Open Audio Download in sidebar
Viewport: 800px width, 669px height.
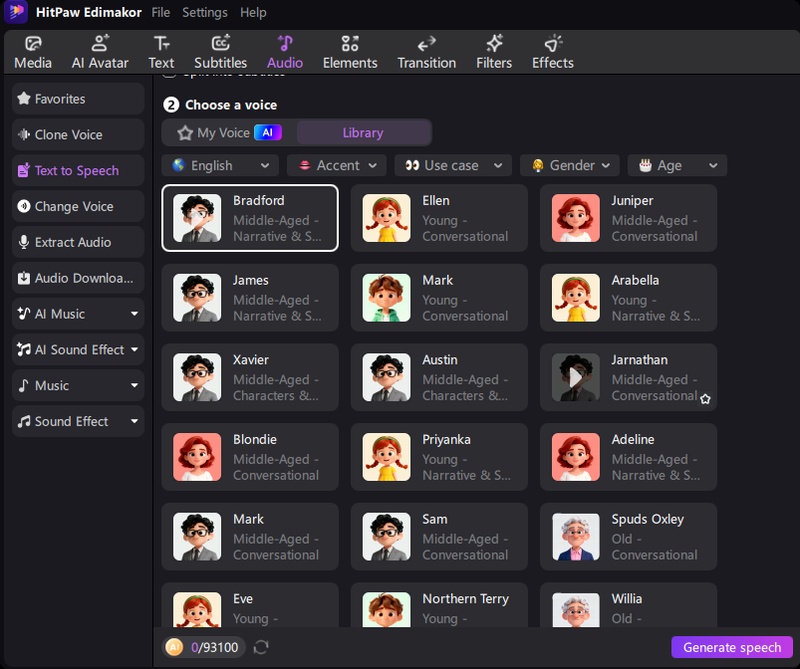(78, 278)
